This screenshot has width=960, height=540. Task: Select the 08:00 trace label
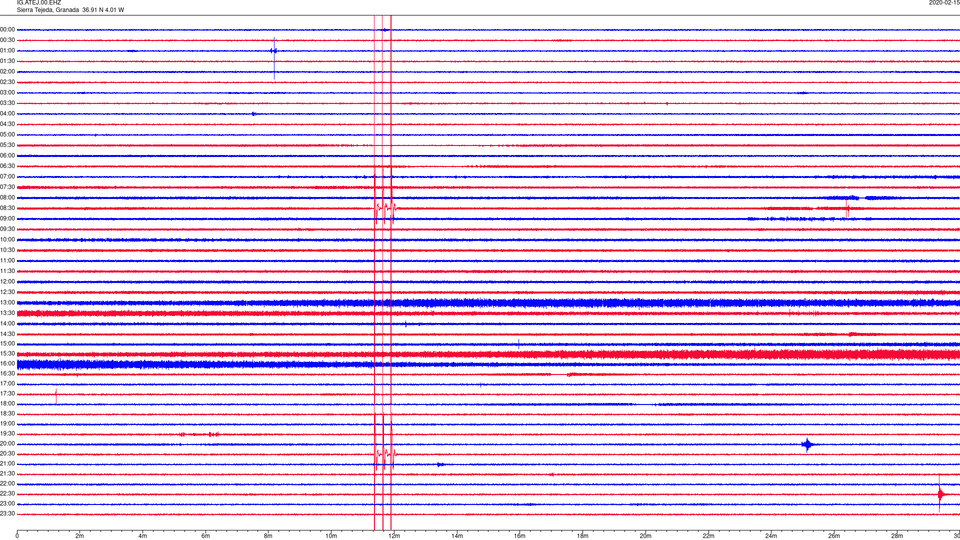pos(7,198)
